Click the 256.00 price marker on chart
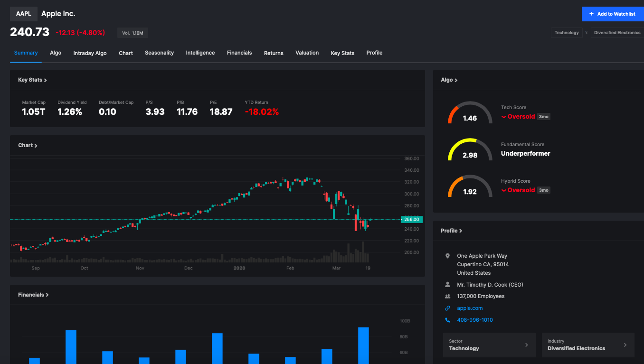The image size is (644, 364). [x=411, y=219]
